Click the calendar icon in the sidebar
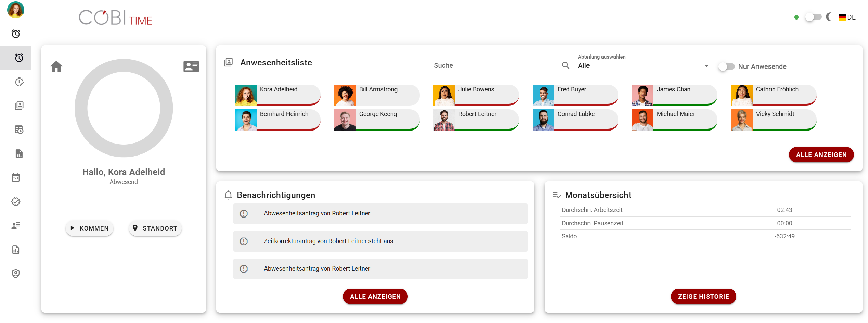Screen dimensions: 868x323 pos(16,177)
